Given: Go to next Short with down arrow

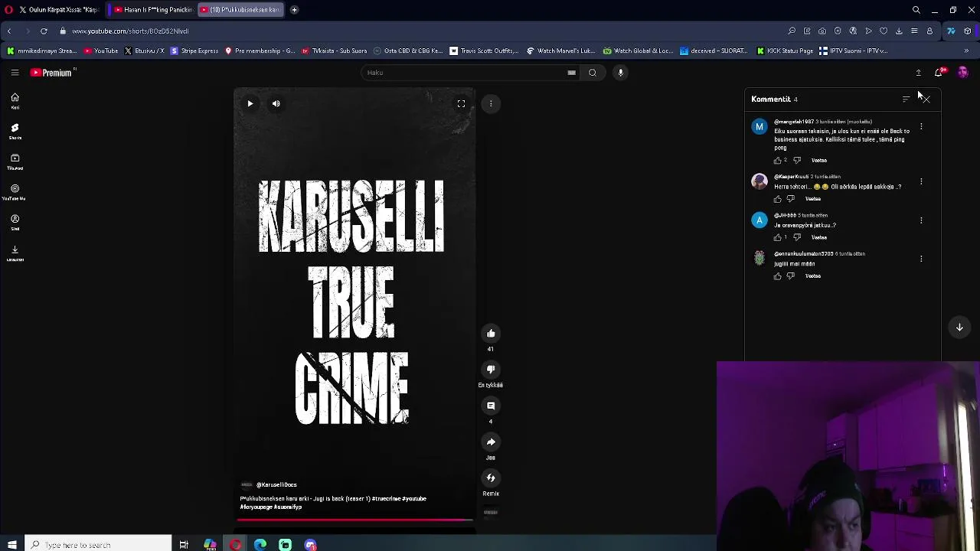Looking at the screenshot, I should pos(959,328).
